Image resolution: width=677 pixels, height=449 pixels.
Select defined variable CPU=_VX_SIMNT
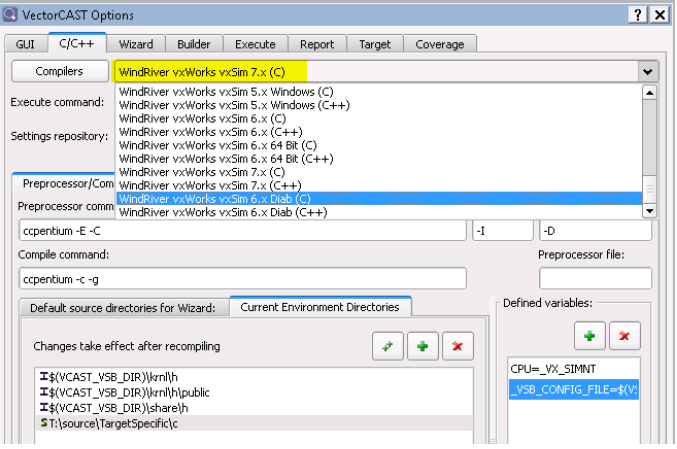point(573,369)
